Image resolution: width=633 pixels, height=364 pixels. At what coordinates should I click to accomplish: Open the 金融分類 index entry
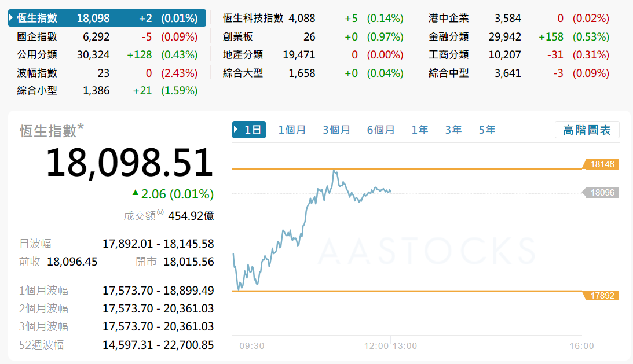[449, 36]
